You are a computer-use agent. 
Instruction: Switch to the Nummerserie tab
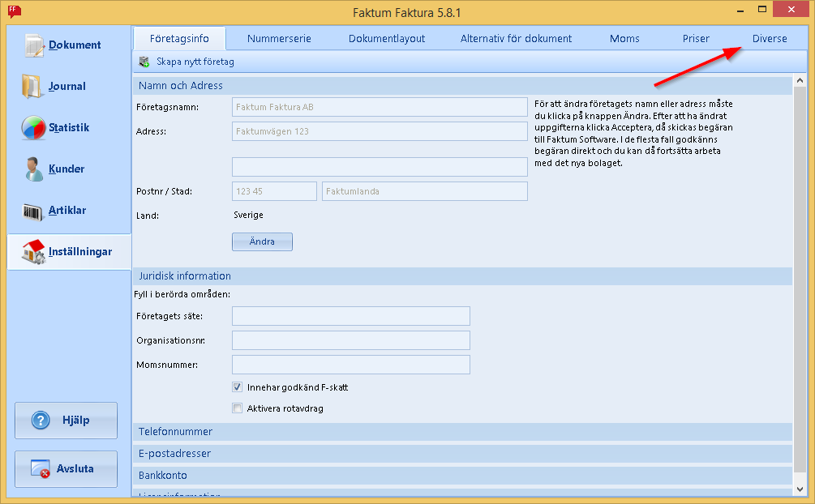click(x=279, y=38)
